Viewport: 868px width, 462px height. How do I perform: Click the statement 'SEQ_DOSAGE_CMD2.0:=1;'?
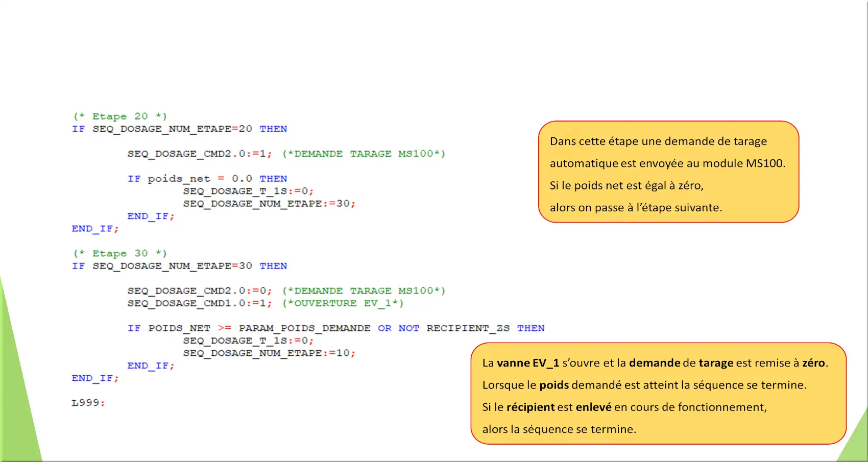200,154
